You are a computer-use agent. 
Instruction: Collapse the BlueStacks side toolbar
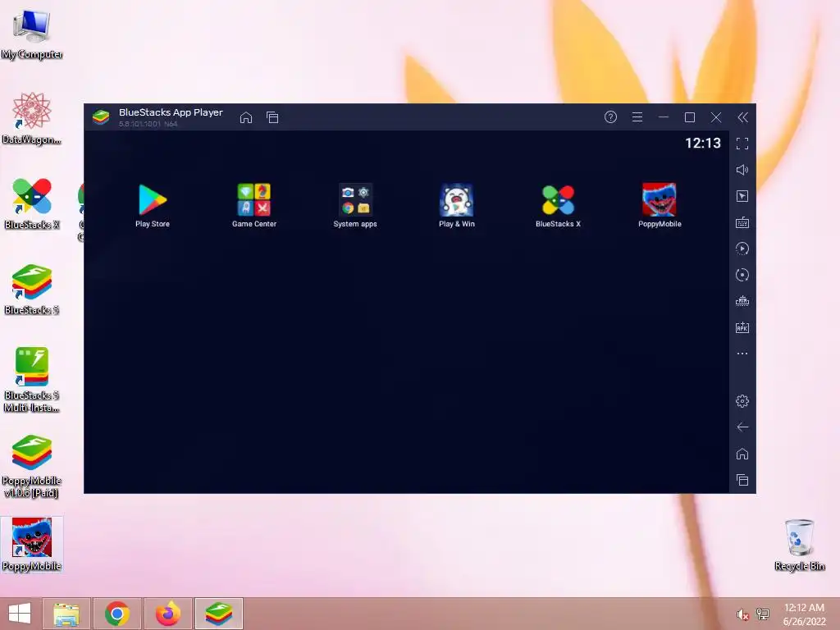pyautogui.click(x=742, y=117)
